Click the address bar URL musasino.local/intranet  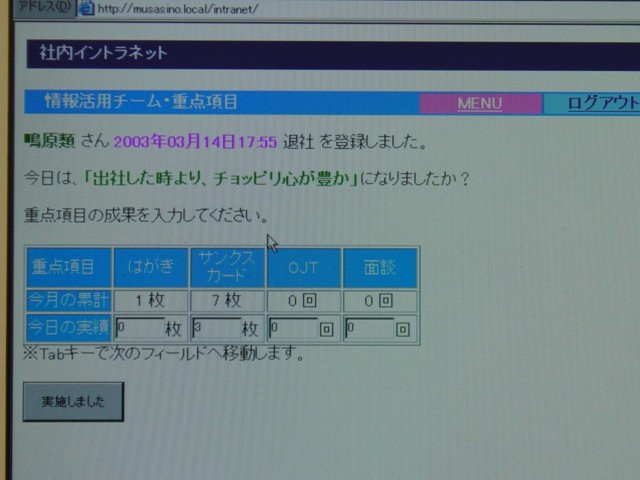pos(178,9)
